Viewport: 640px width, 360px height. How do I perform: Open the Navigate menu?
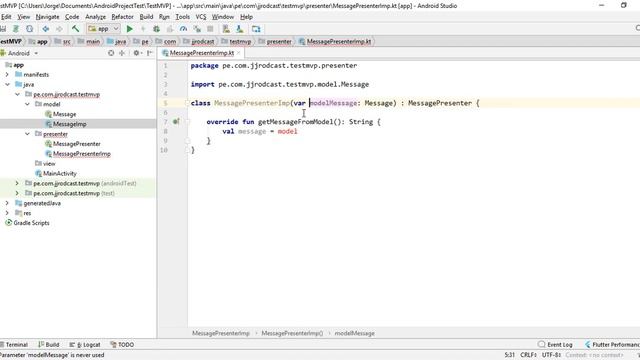tap(47, 17)
